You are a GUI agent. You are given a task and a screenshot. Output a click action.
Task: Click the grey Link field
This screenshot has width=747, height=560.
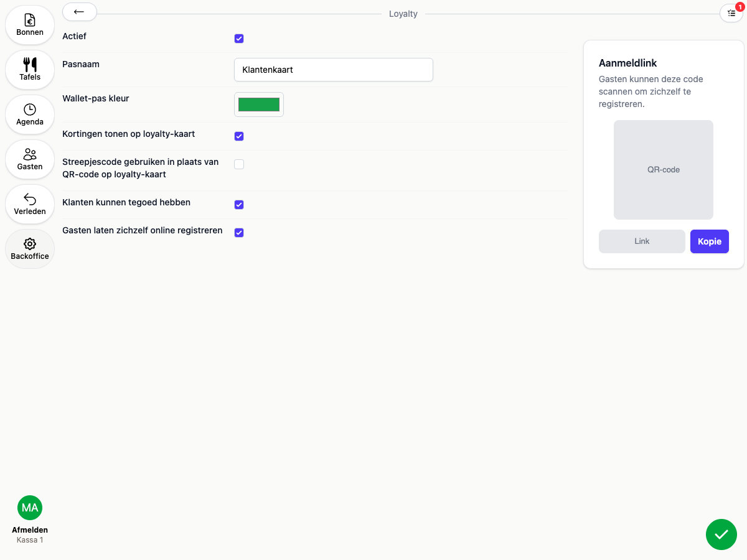[642, 241]
